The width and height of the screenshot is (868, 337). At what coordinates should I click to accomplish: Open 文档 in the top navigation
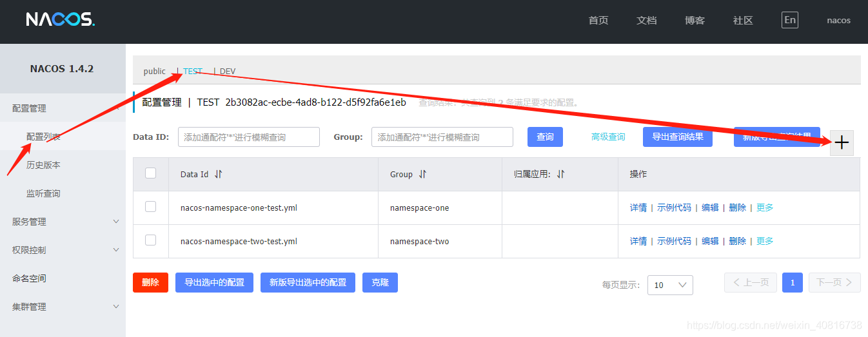point(647,20)
